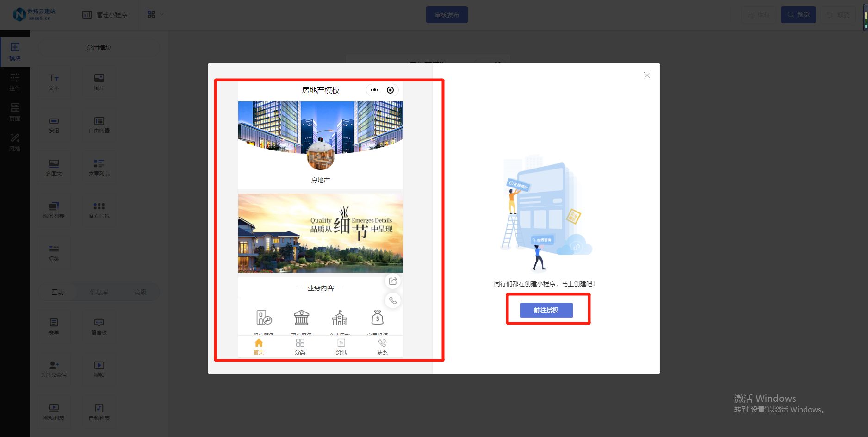Close the template preview dialog
Screen dimensions: 868x437
click(x=647, y=75)
